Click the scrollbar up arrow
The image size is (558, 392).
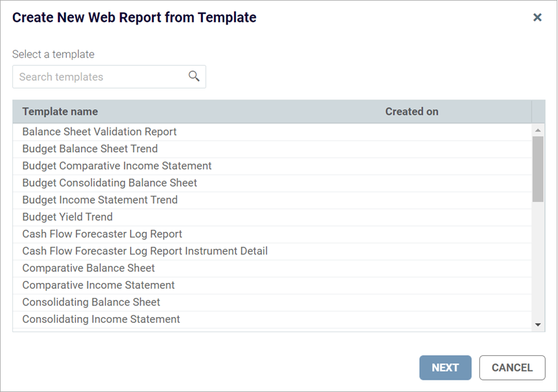point(538,130)
